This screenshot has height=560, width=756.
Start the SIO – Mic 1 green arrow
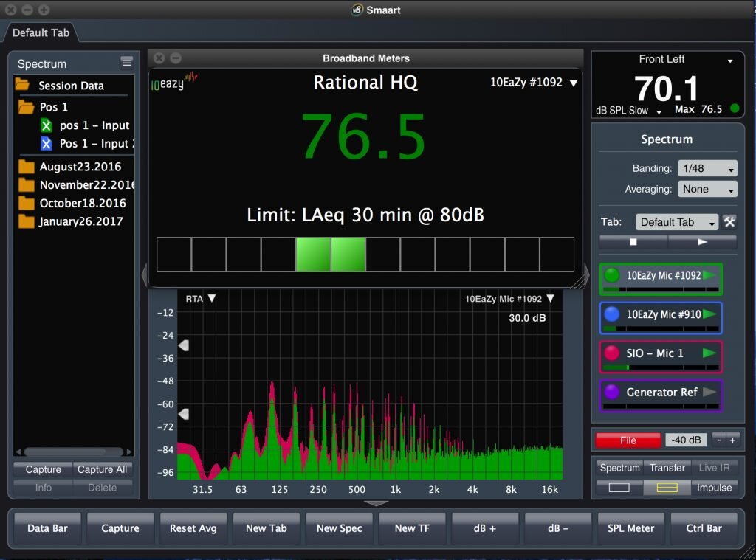pos(709,353)
